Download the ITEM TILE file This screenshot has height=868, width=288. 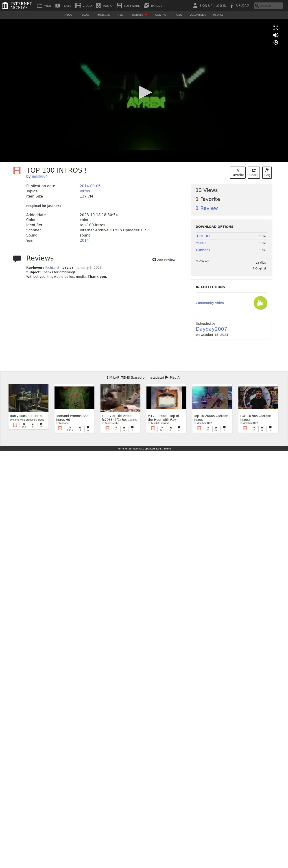tap(203, 236)
